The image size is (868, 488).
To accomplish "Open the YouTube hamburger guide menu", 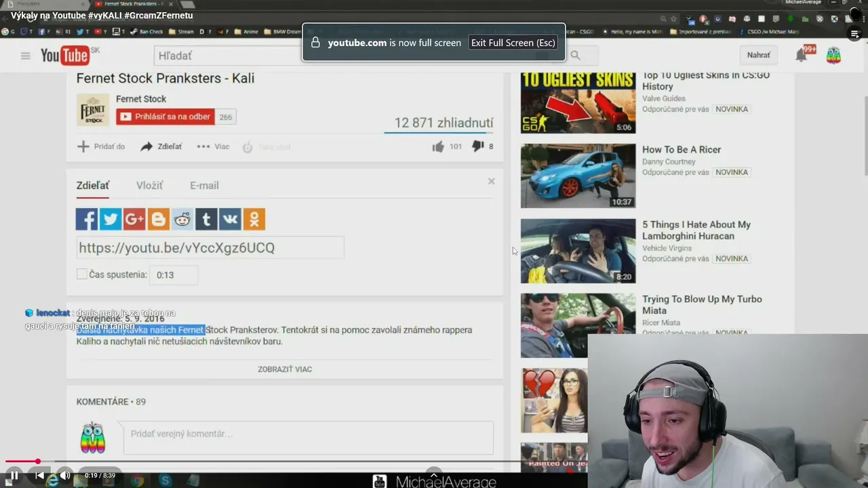I will click(26, 56).
